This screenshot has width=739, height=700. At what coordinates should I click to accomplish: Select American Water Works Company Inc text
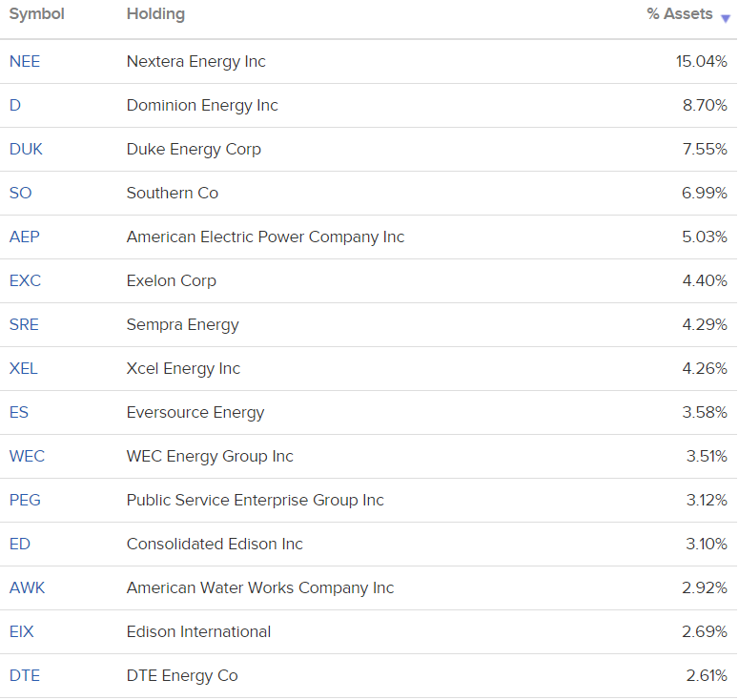coord(260,587)
